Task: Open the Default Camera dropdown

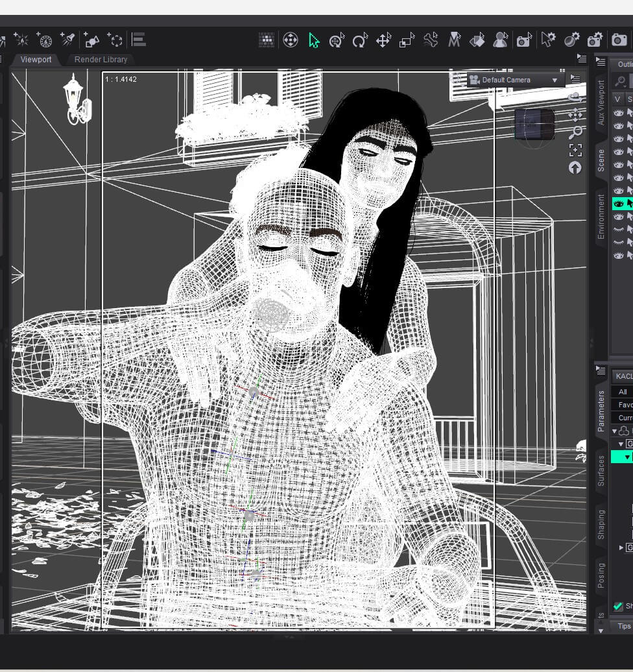Action: coord(516,80)
